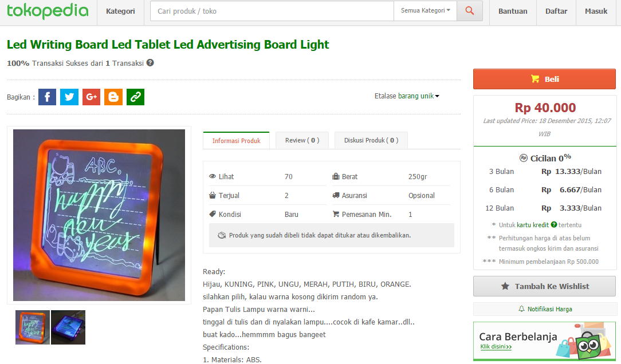The image size is (621, 364).
Task: Share the product via Google+
Action: (x=91, y=97)
